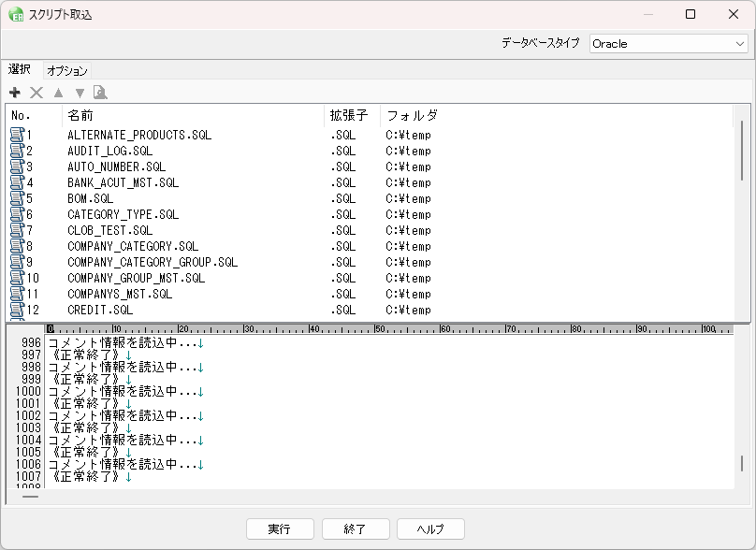The width and height of the screenshot is (756, 550).
Task: Select CLOB_TEST.SQL in the list
Action: click(x=109, y=230)
